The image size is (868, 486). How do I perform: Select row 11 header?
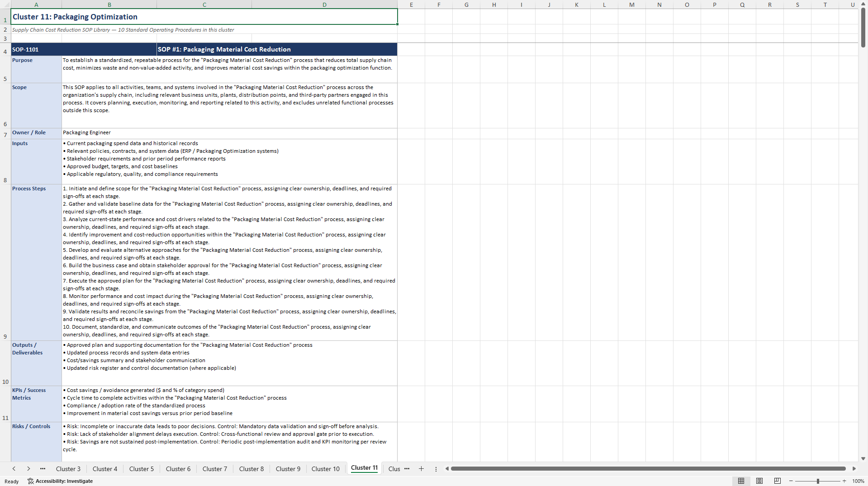[x=5, y=404]
